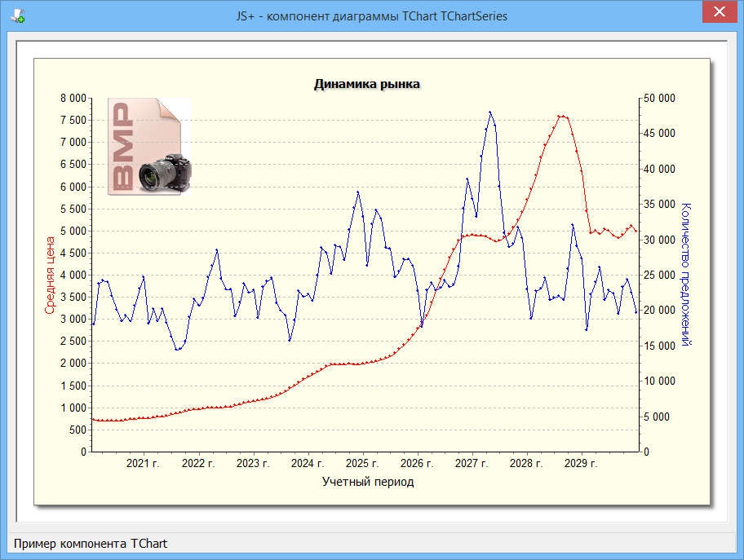Click the '2021 г.' label on the time axis
Screen dimensions: 744x560
pyautogui.click(x=143, y=464)
